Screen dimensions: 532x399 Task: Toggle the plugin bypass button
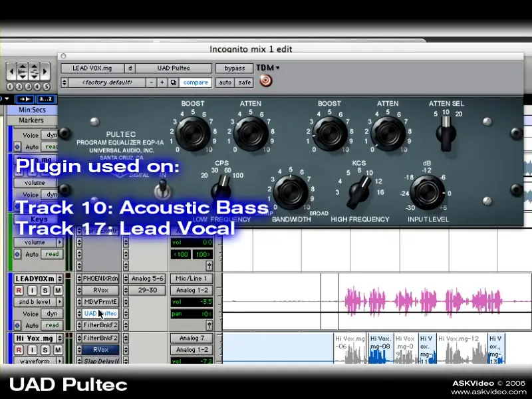[x=235, y=68]
